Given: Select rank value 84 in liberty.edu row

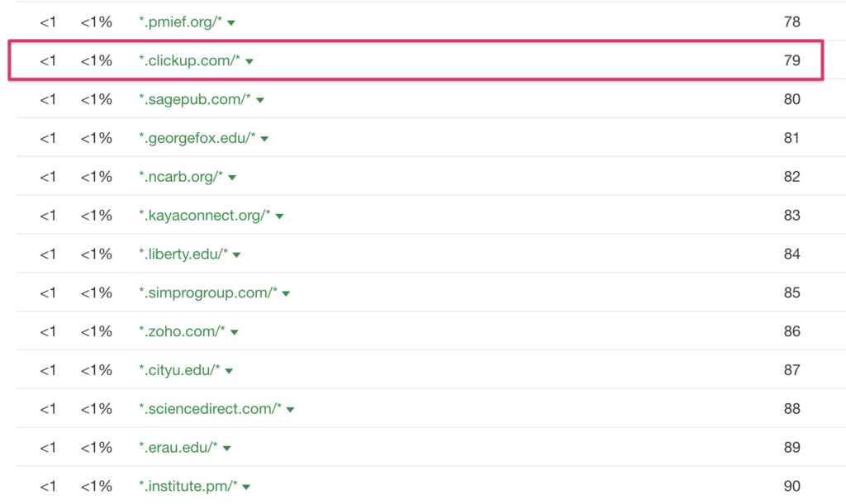Looking at the screenshot, I should pyautogui.click(x=792, y=254).
